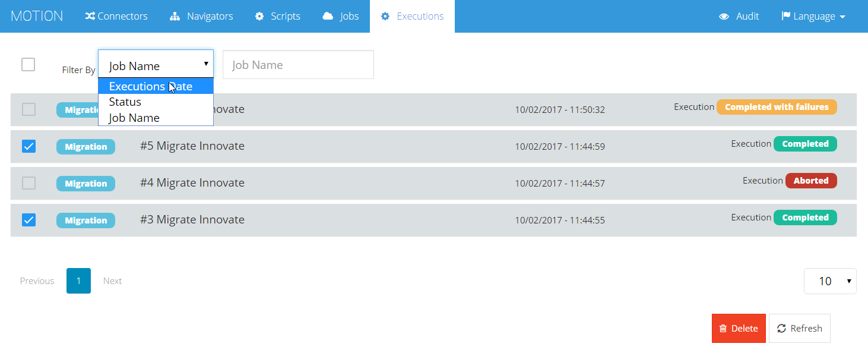868x353 pixels.
Task: Click the Language text label
Action: [x=814, y=17]
